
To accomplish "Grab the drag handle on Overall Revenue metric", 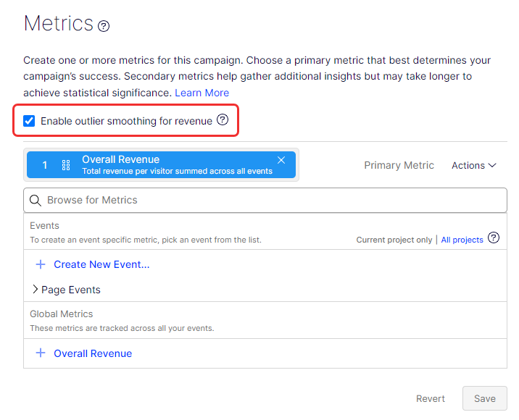I will pyautogui.click(x=66, y=165).
